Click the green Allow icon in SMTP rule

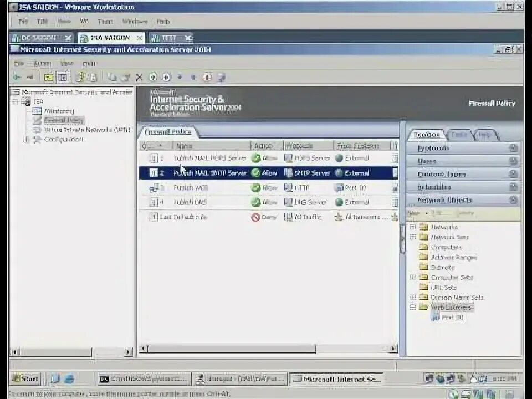click(x=256, y=173)
